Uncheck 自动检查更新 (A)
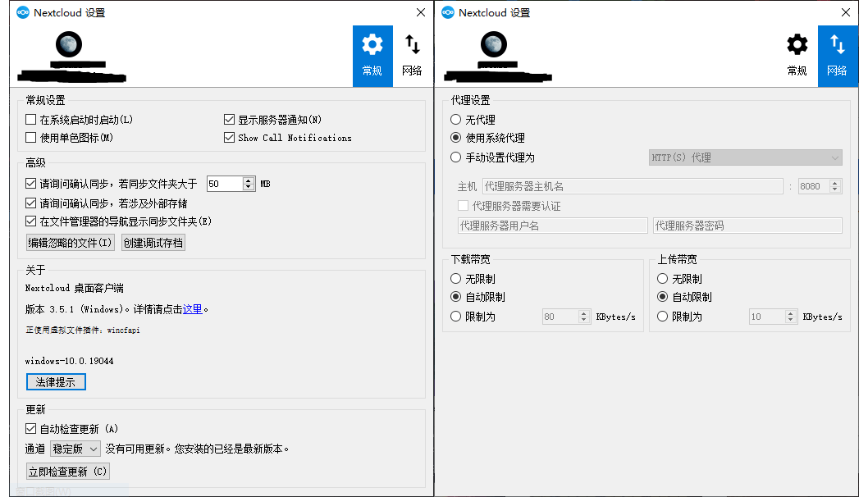This screenshot has height=497, width=868. pyautogui.click(x=31, y=428)
